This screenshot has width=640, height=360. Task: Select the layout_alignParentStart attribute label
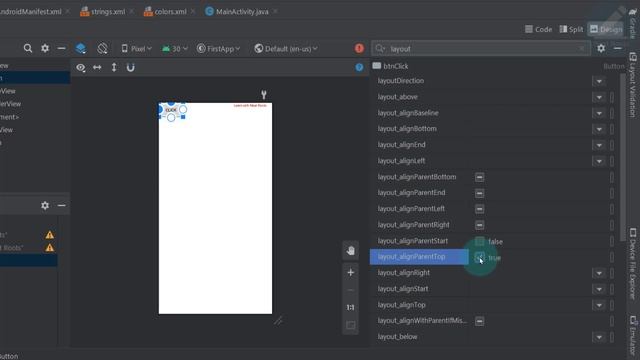(x=413, y=241)
